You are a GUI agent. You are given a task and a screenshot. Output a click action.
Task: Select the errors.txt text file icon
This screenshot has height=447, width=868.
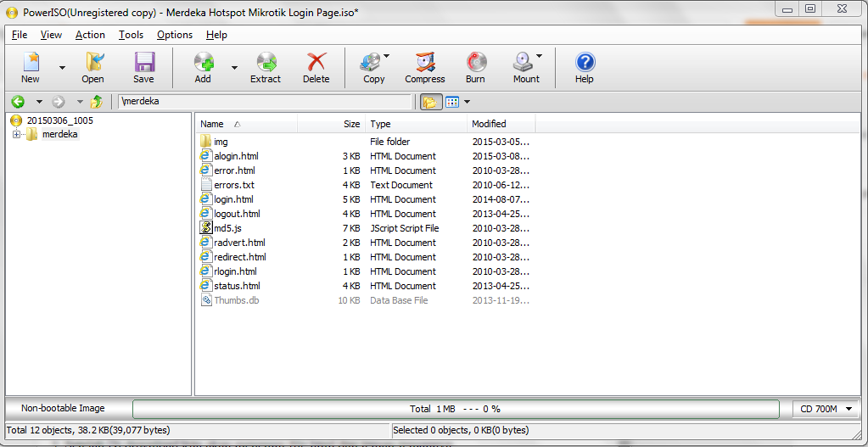206,185
